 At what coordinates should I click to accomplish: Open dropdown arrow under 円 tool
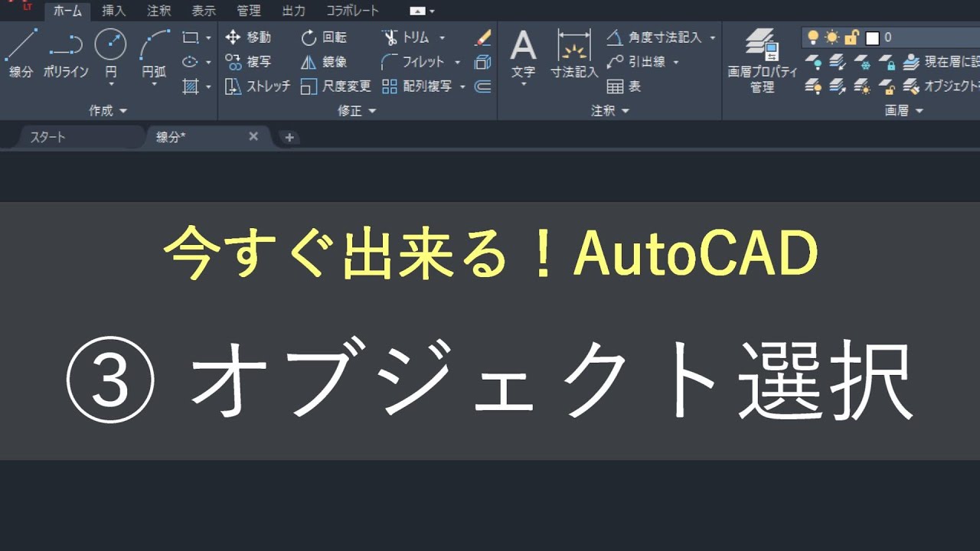click(x=111, y=84)
